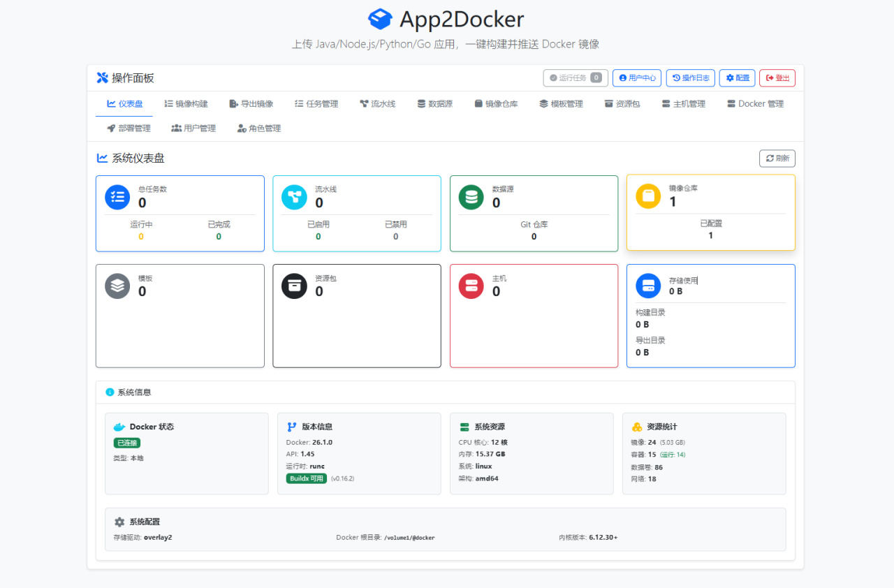The height and width of the screenshot is (588, 894).
Task: Click the red server icon in 主机 card
Action: pyautogui.click(x=471, y=286)
